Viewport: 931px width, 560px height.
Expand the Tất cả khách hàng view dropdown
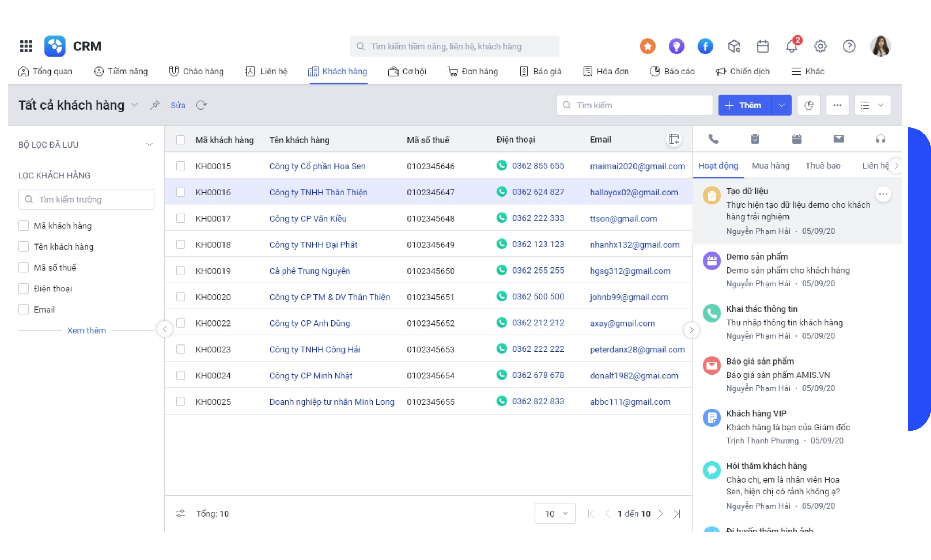point(134,105)
